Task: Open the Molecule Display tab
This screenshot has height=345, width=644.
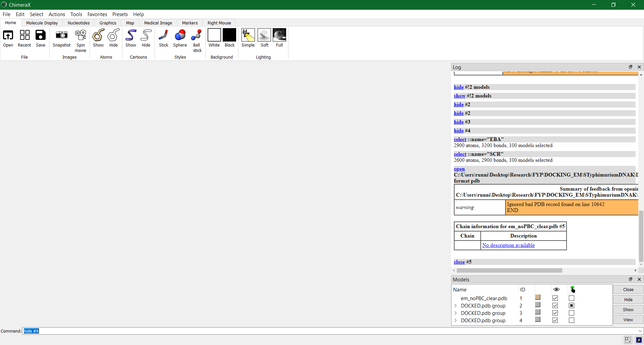Action: pyautogui.click(x=42, y=23)
